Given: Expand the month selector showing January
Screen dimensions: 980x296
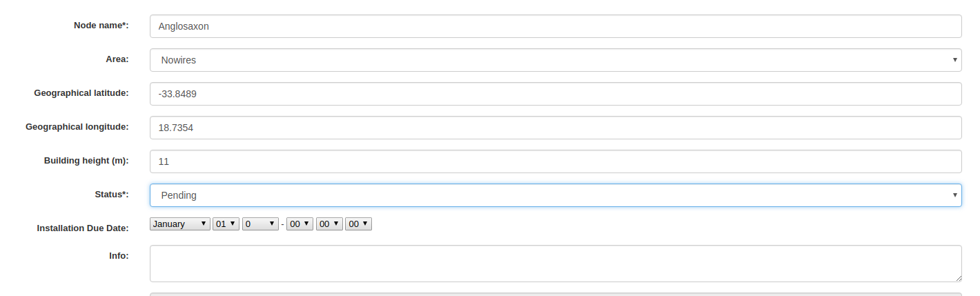Looking at the screenshot, I should [x=180, y=224].
